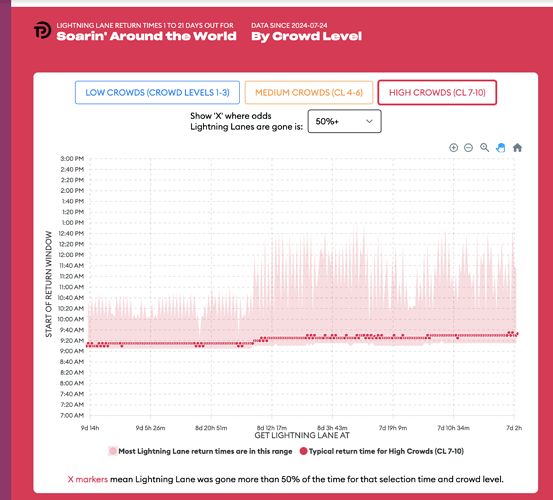Click the '8d 20h 51m' x-axis label
Viewport: 553px width, 500px height.
pos(211,428)
